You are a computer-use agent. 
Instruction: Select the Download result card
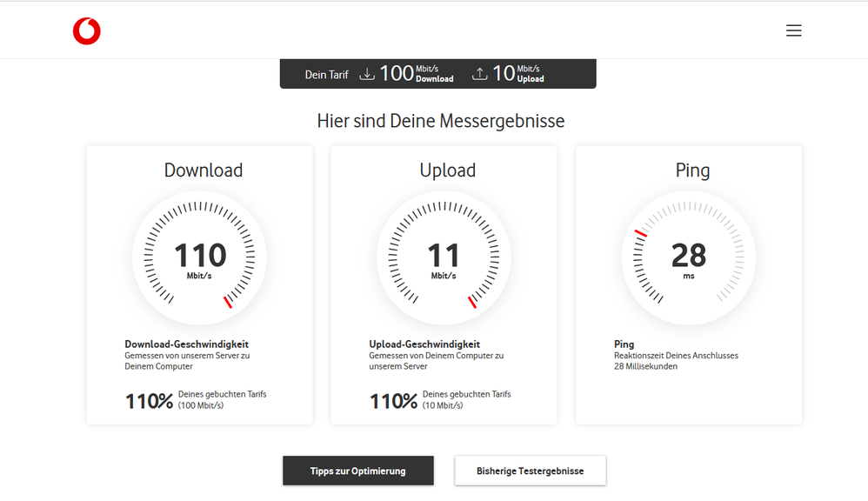tap(199, 284)
